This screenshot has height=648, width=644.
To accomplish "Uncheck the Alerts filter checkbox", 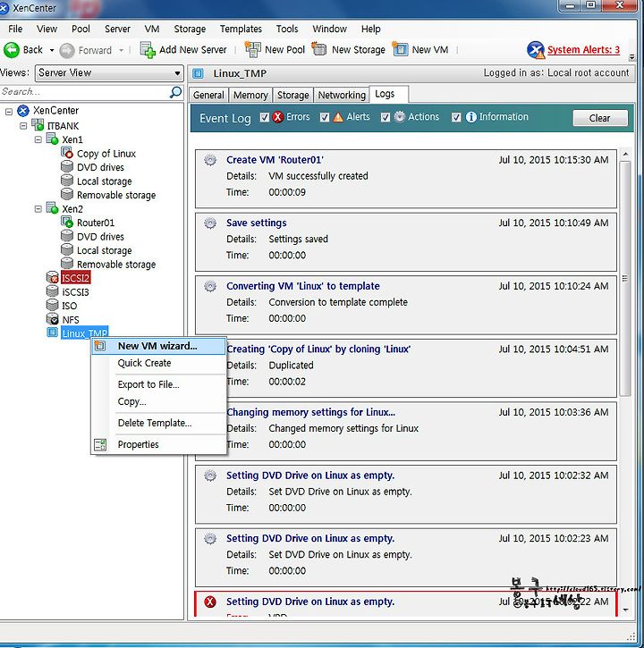I will (325, 117).
